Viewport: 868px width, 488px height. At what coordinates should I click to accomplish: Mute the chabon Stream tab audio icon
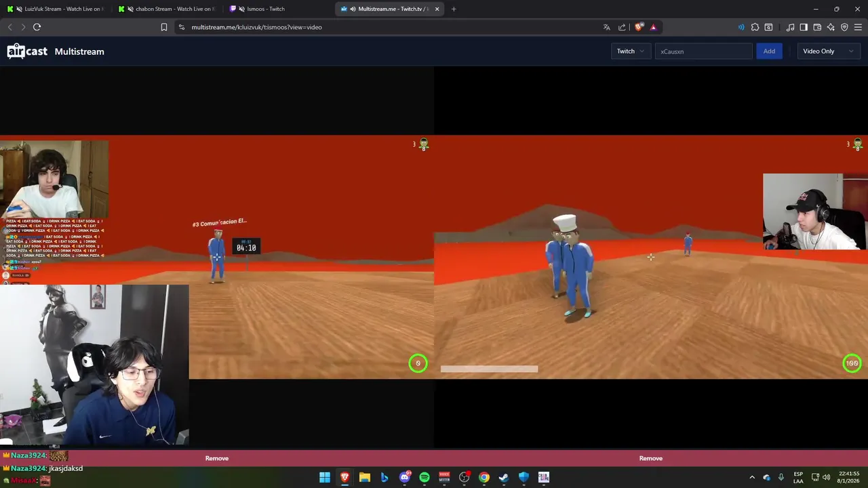(130, 9)
